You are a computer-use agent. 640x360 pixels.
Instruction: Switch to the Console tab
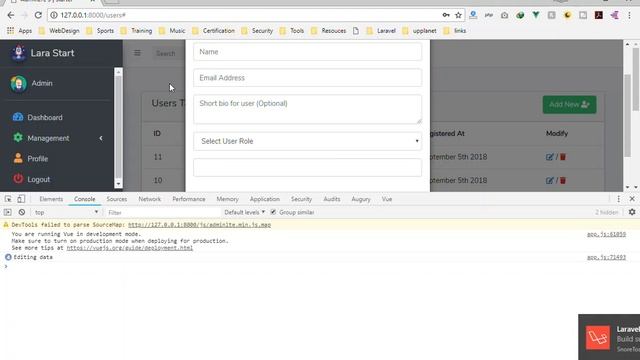pos(84,199)
